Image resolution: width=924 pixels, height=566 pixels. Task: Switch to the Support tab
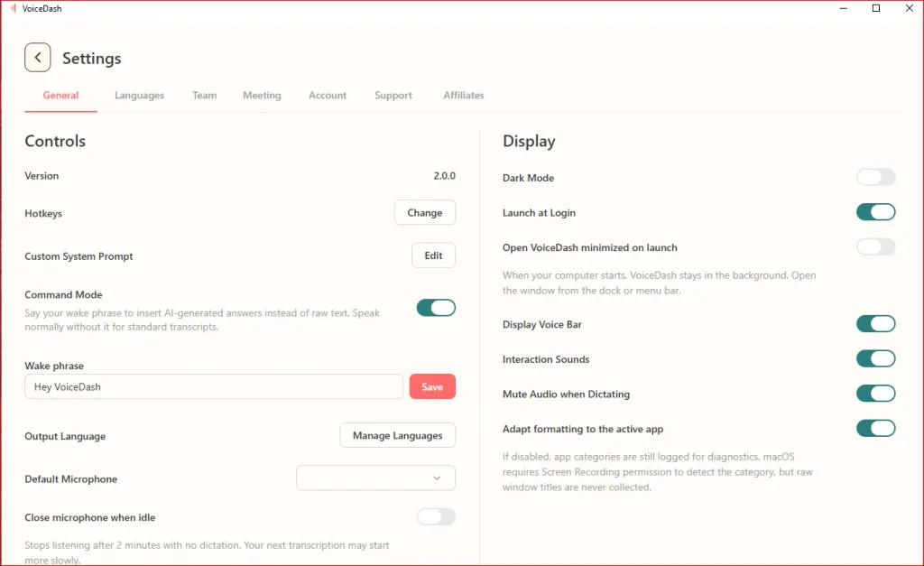coord(393,96)
